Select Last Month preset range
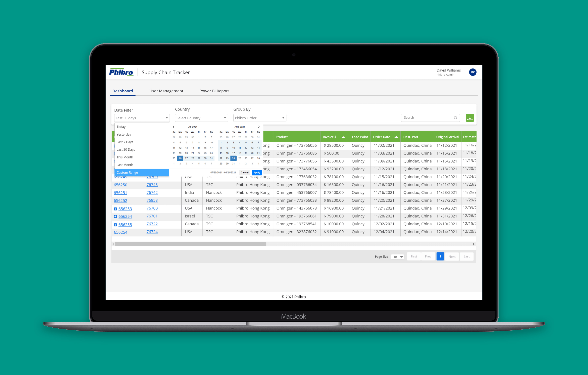588x375 pixels. tap(125, 165)
